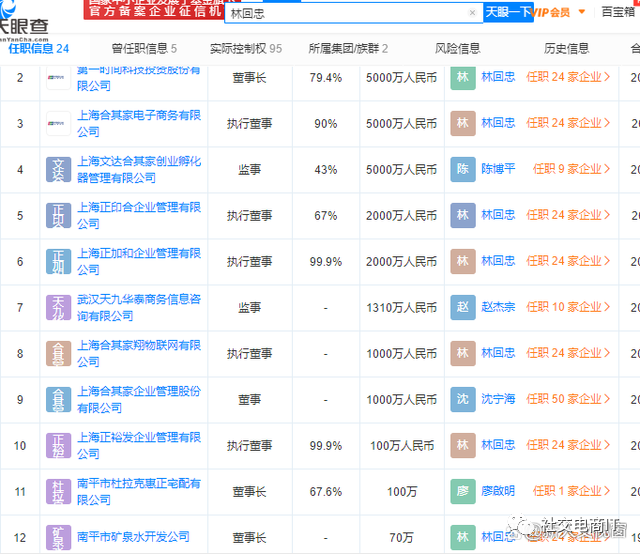Open the 实际控制权 95 tab
Image resolution: width=640 pixels, height=554 pixels.
tap(246, 49)
